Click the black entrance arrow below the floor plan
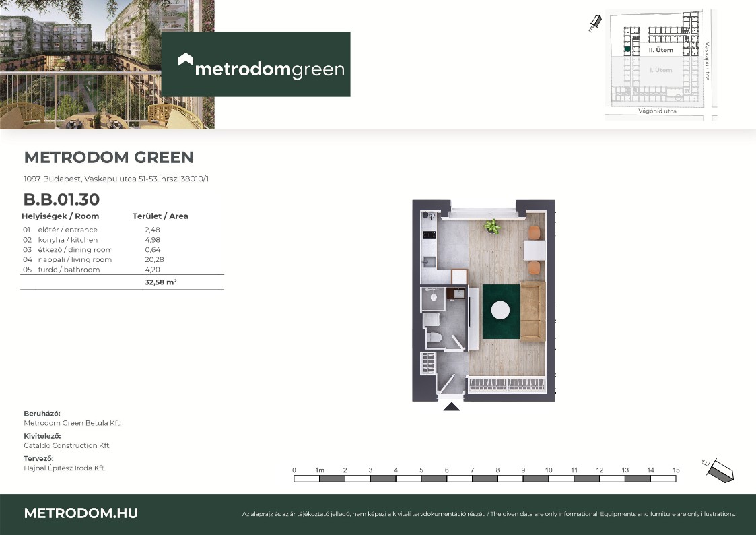Image resolution: width=756 pixels, height=535 pixels. 451,407
